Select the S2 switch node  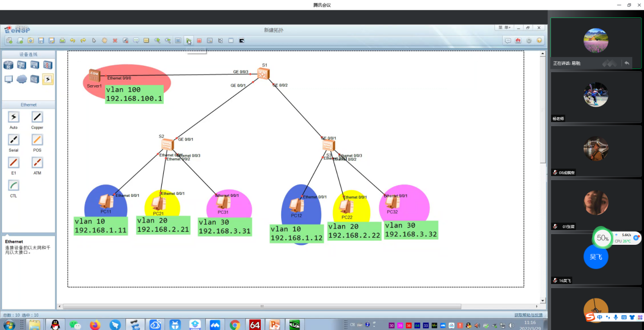[x=167, y=145]
